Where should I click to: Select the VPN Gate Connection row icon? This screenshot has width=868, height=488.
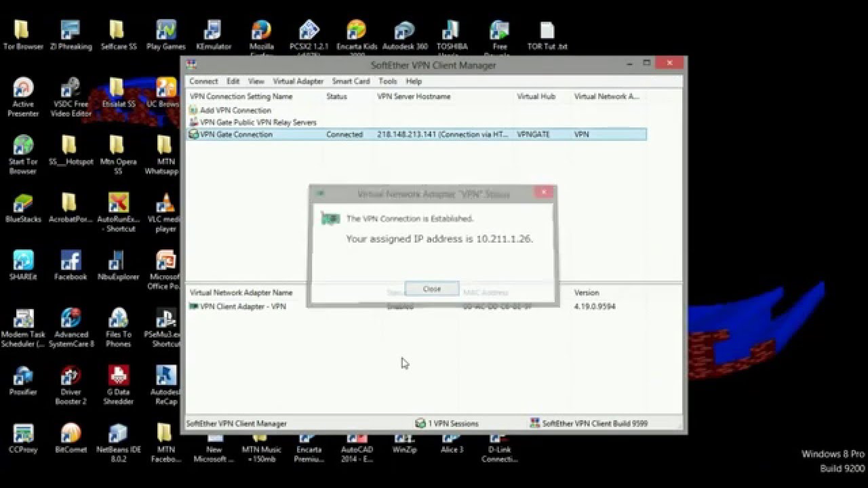194,135
